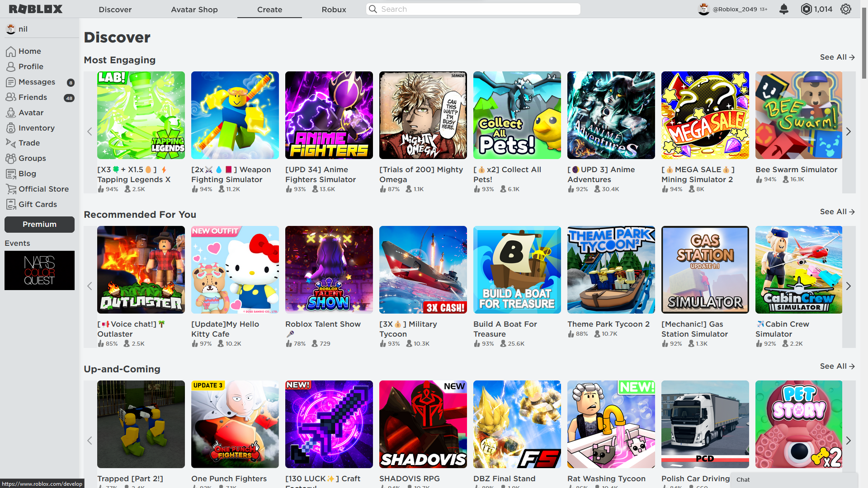Open See All for Most Engaging
This screenshot has height=488, width=868.
(837, 57)
